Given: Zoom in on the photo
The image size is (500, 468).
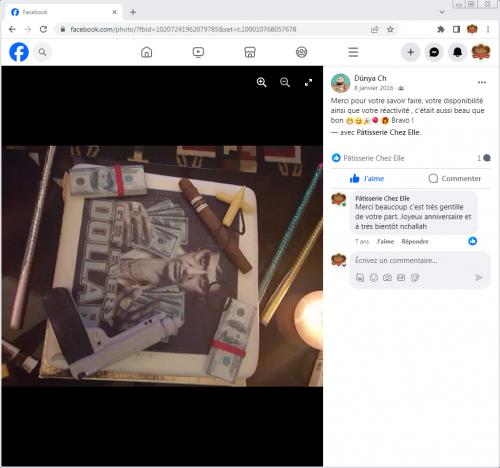Looking at the screenshot, I should [262, 82].
